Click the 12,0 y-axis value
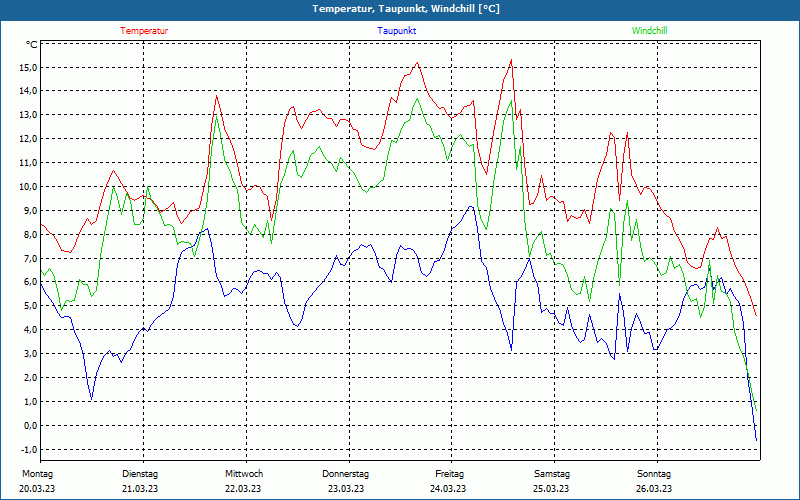Screen dimensions: 800x500 coord(28,139)
